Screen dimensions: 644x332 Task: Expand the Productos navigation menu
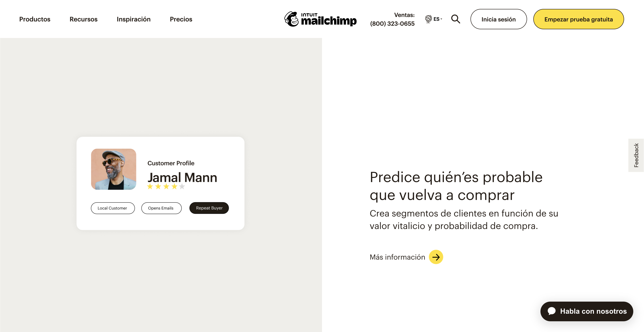[x=35, y=19]
